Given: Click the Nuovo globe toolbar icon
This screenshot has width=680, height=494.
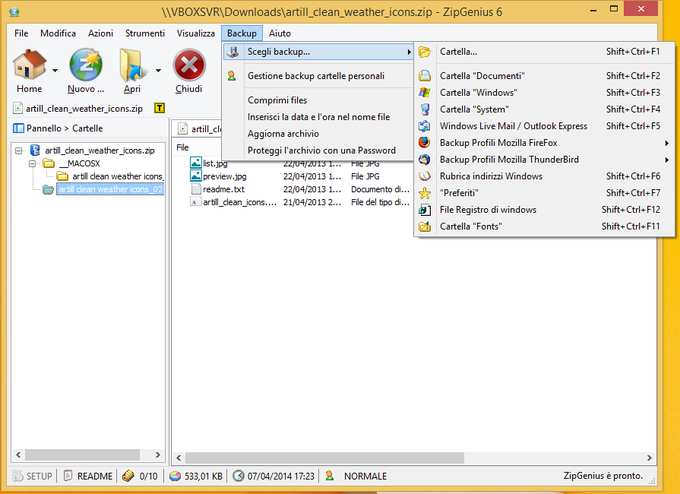Looking at the screenshot, I should (x=86, y=65).
